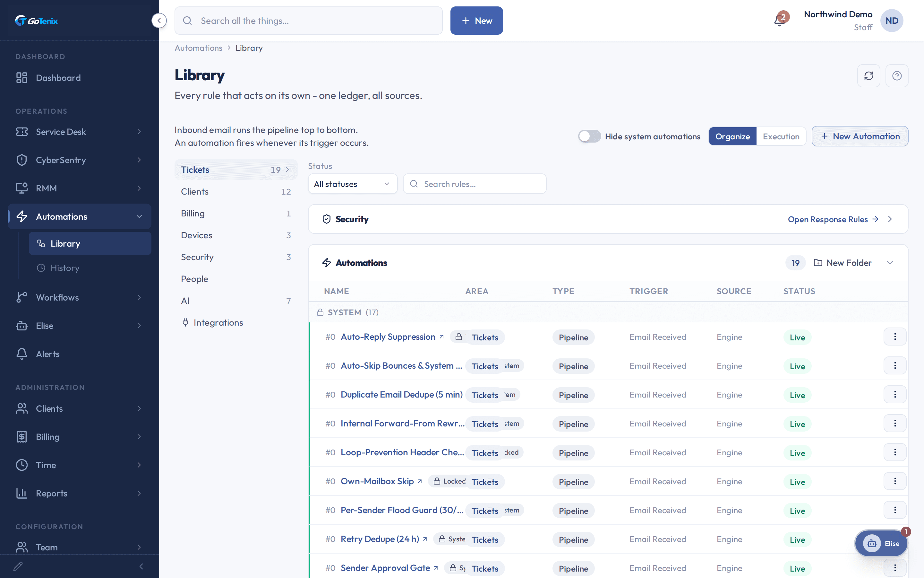Expand Service Desk in sidebar
The height and width of the screenshot is (578, 924).
(80, 132)
